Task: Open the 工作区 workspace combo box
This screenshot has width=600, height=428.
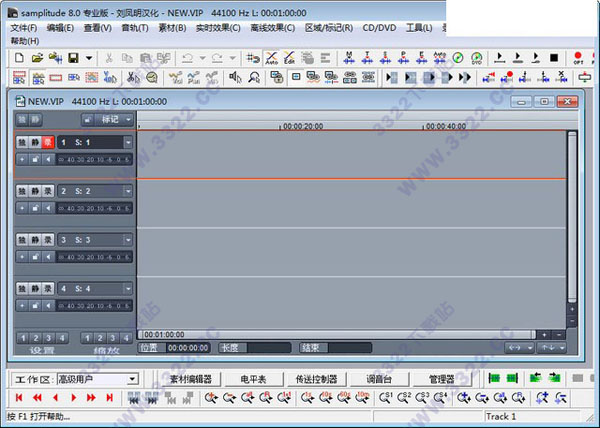Action: (x=97, y=379)
